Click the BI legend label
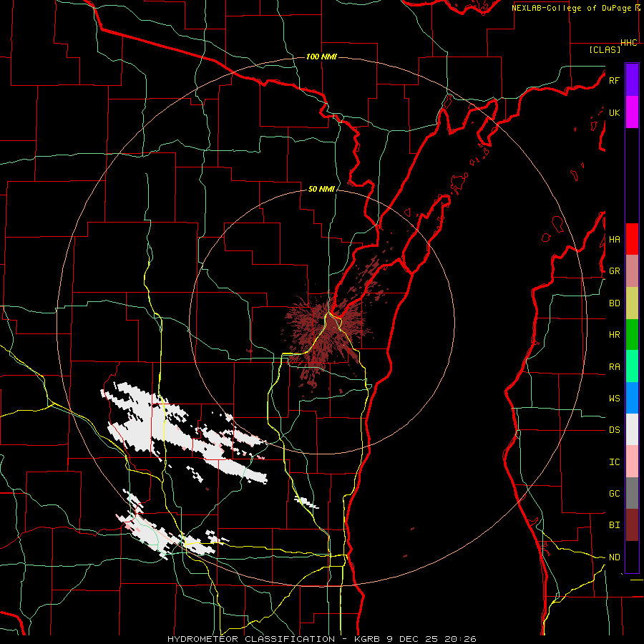644x644 pixels. click(614, 525)
